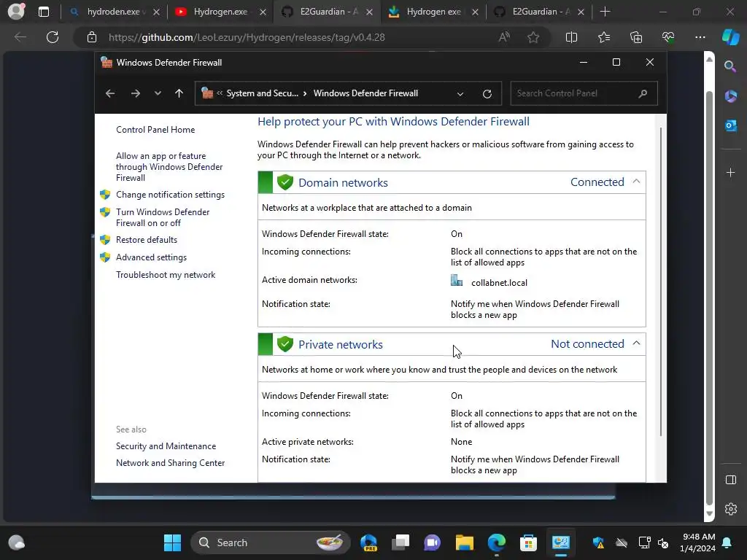Open Control Panel app on taskbar
The width and height of the screenshot is (747, 560).
561,542
